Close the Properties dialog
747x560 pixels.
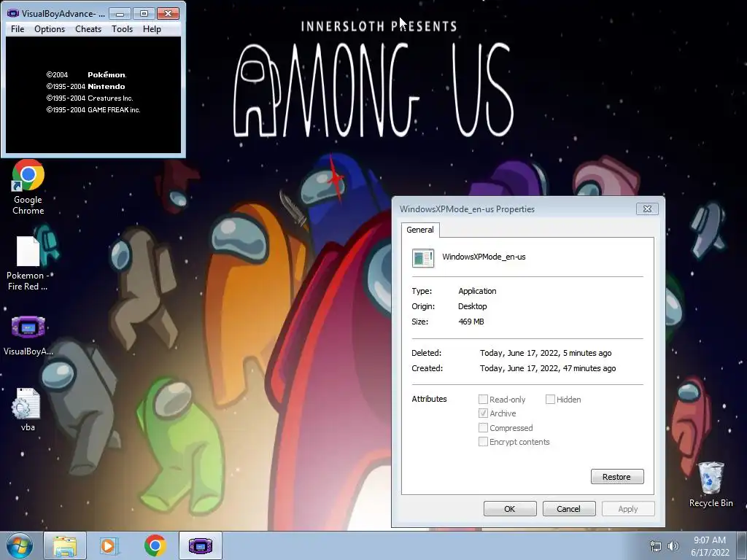coord(648,209)
